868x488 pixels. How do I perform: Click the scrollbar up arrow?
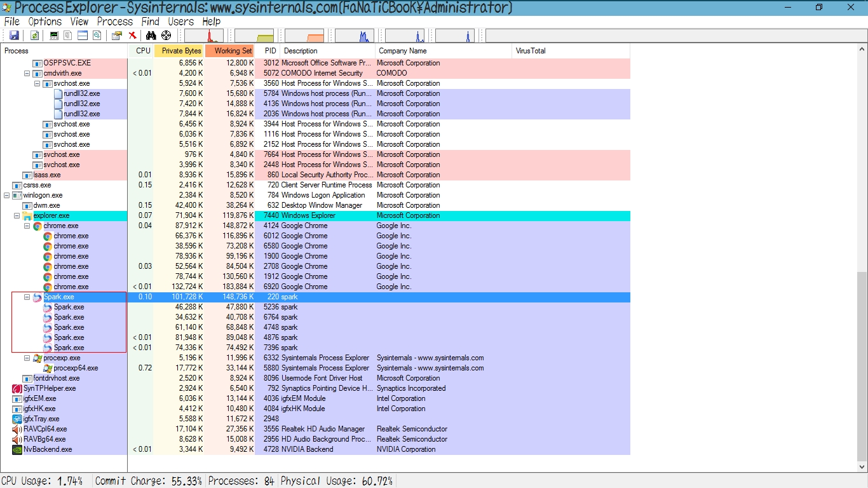pos(862,50)
